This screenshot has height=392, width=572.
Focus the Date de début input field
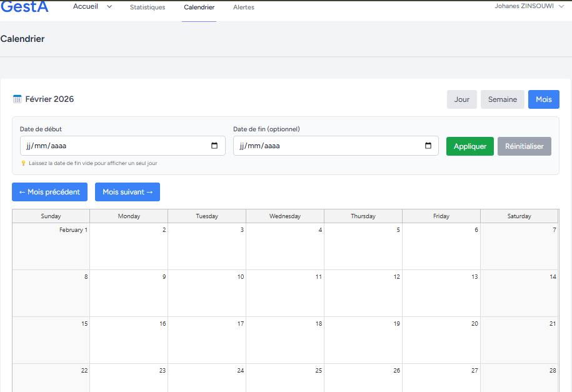pos(113,146)
